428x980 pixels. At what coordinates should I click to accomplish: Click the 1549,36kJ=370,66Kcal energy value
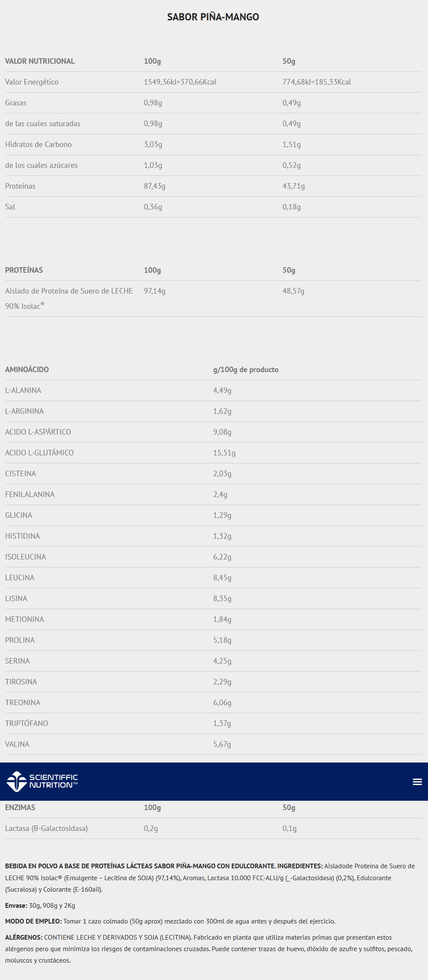[180, 82]
